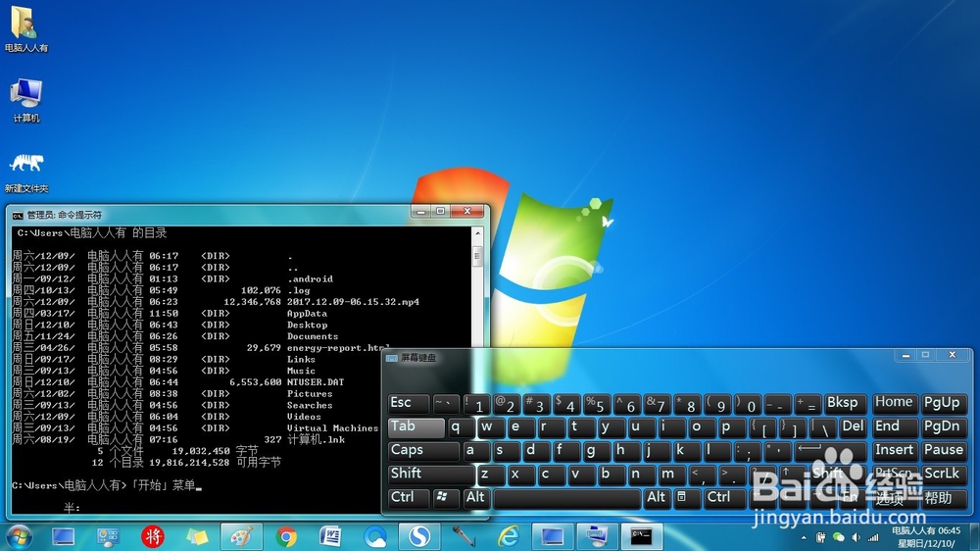The image size is (980, 551).
Task: Click the WeChat tray icon
Action: pyautogui.click(x=839, y=537)
